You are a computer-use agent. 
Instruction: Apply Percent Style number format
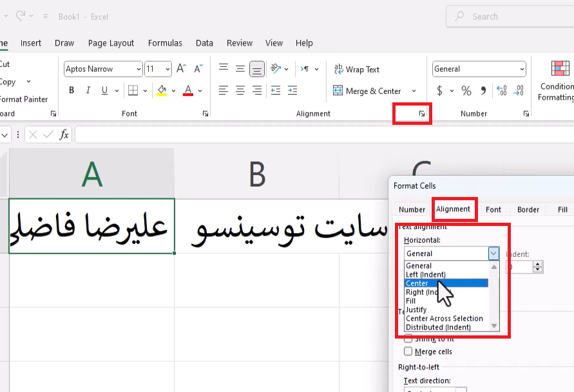(x=466, y=91)
